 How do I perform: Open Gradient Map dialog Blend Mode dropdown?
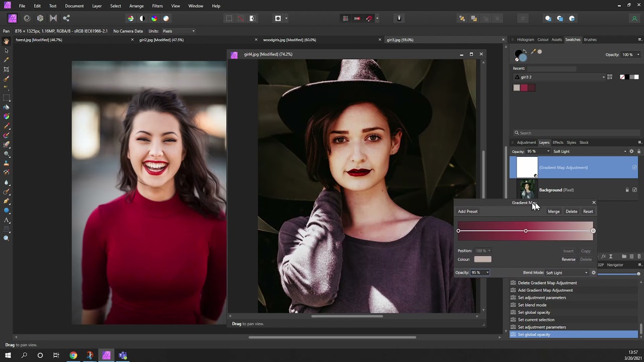point(567,273)
